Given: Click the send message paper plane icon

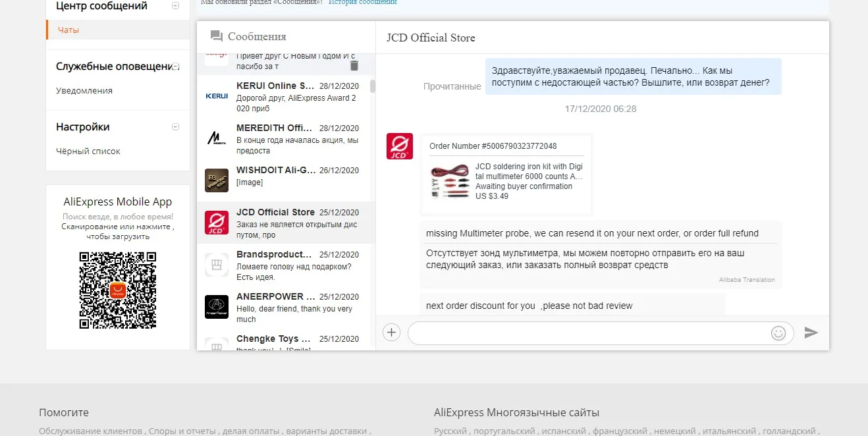Looking at the screenshot, I should point(811,333).
